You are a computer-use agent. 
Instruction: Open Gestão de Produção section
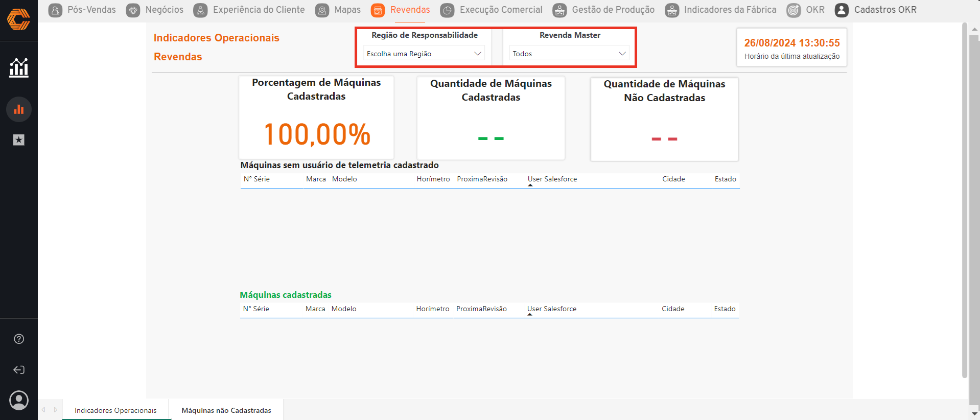point(613,10)
